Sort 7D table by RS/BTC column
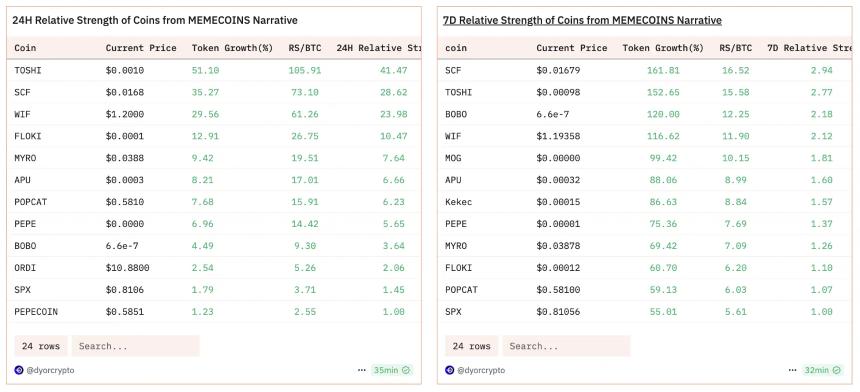Viewport: 860px width, 392px height. tap(735, 48)
